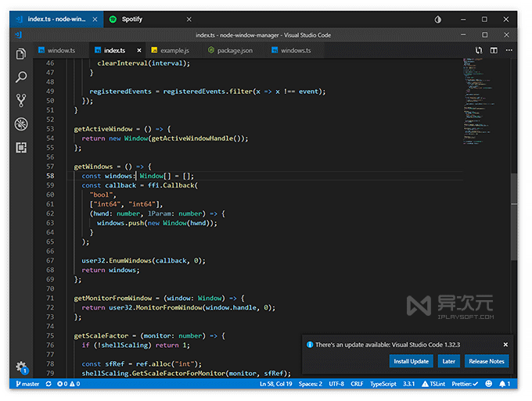Open the Debug view in activity bar
532x401 pixels.
[x=21, y=124]
